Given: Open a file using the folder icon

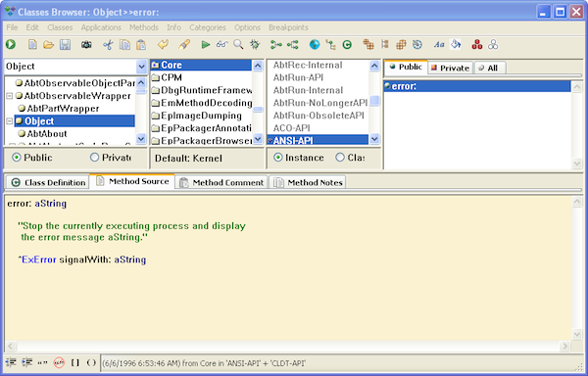Looking at the screenshot, I should pos(48,45).
